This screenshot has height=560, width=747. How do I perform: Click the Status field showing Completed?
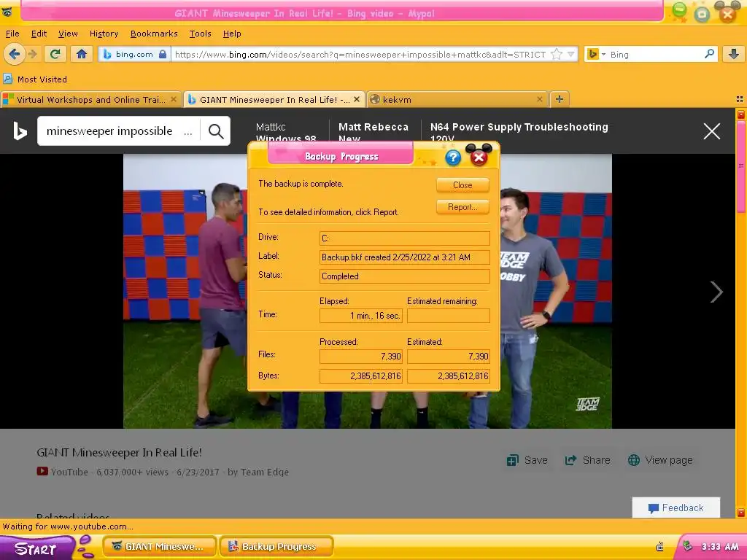pyautogui.click(x=404, y=276)
